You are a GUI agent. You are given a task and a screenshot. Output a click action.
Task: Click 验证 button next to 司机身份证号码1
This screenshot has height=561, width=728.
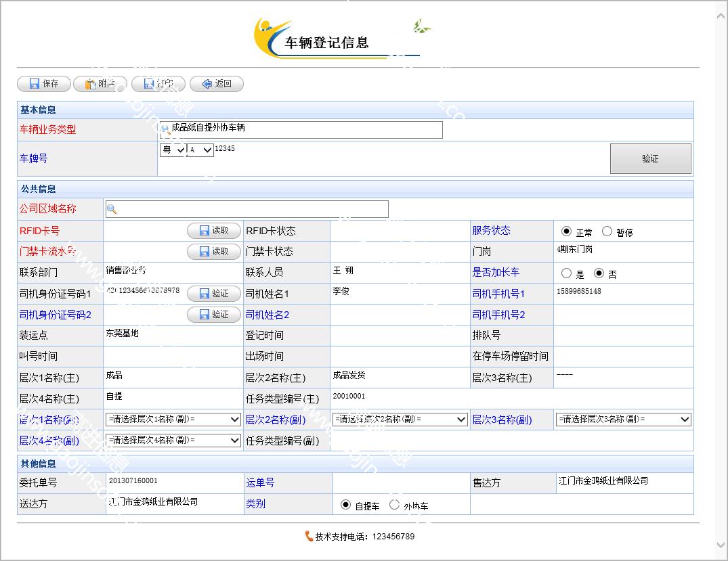click(x=213, y=294)
